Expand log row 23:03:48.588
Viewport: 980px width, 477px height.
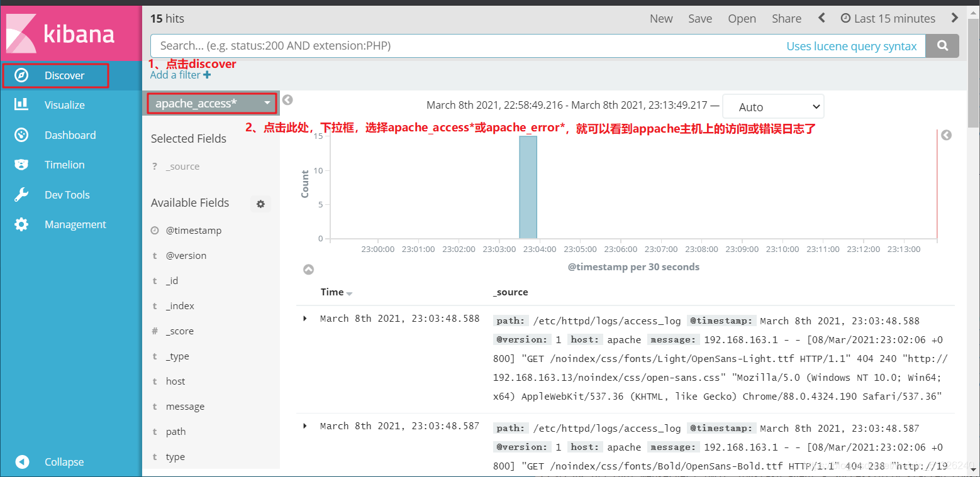click(305, 319)
